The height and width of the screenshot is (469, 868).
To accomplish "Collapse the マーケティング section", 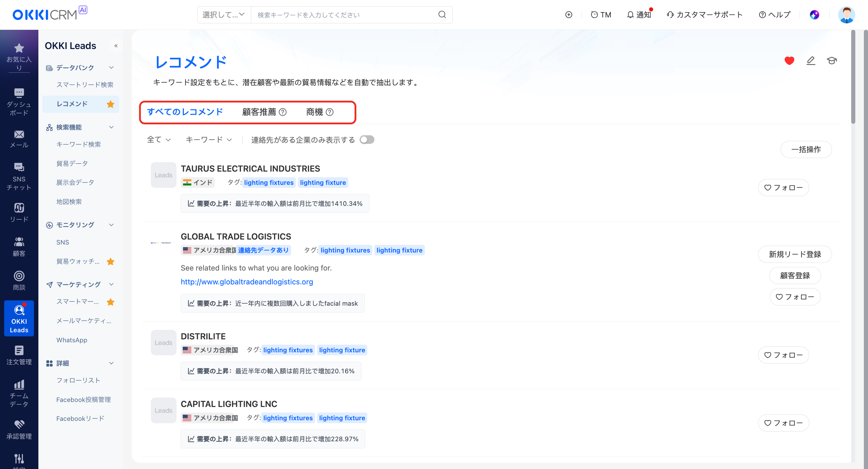I will coord(111,284).
